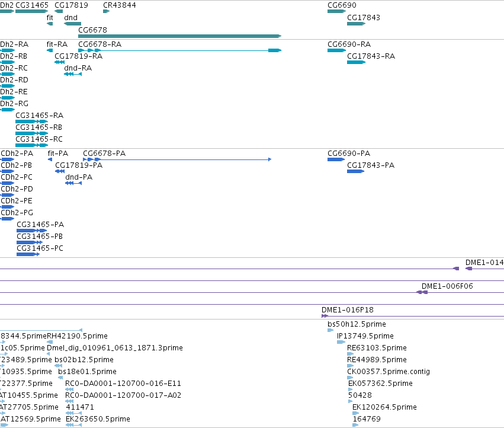Click transcript CG31465-RA
This screenshot has width=504, height=428.
click(x=31, y=122)
